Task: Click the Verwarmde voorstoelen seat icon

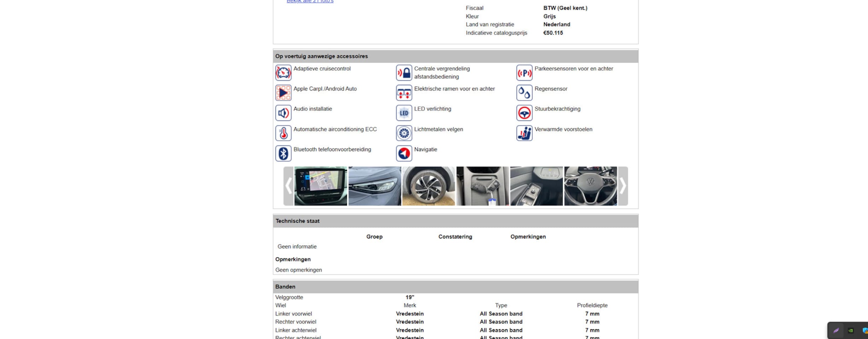Action: pyautogui.click(x=524, y=133)
